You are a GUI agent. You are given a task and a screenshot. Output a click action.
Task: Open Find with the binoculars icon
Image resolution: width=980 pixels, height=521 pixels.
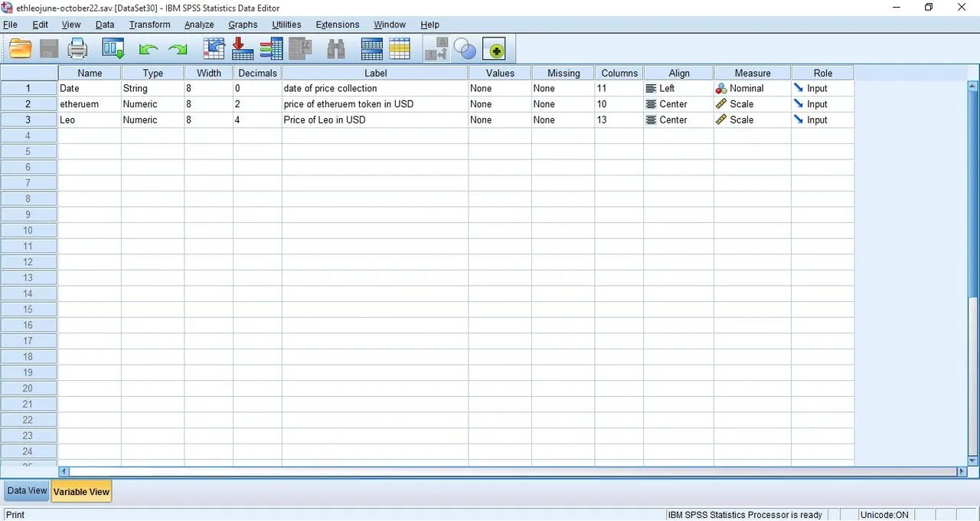(x=336, y=50)
